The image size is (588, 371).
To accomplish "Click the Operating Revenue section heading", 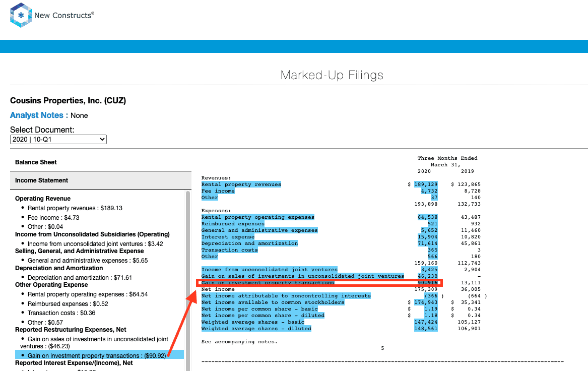I will pyautogui.click(x=43, y=199).
